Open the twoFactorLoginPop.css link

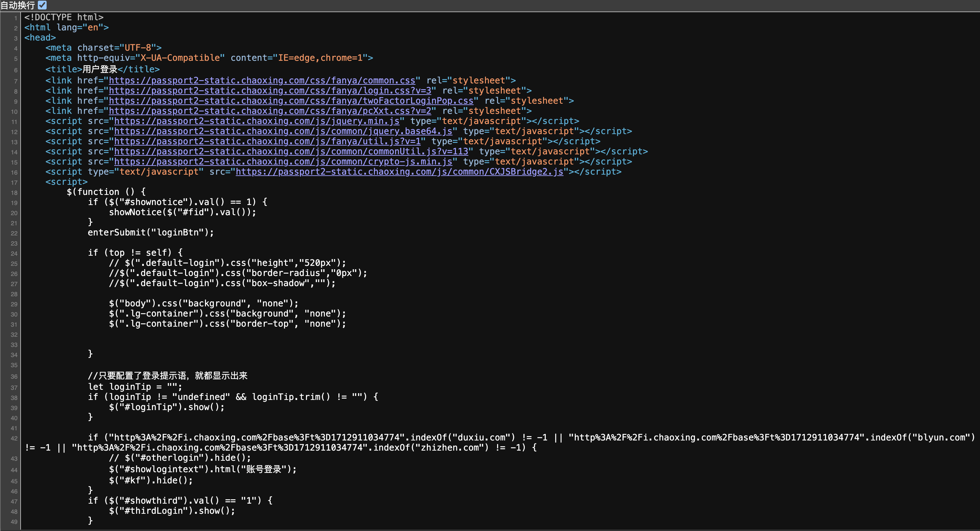coord(291,101)
